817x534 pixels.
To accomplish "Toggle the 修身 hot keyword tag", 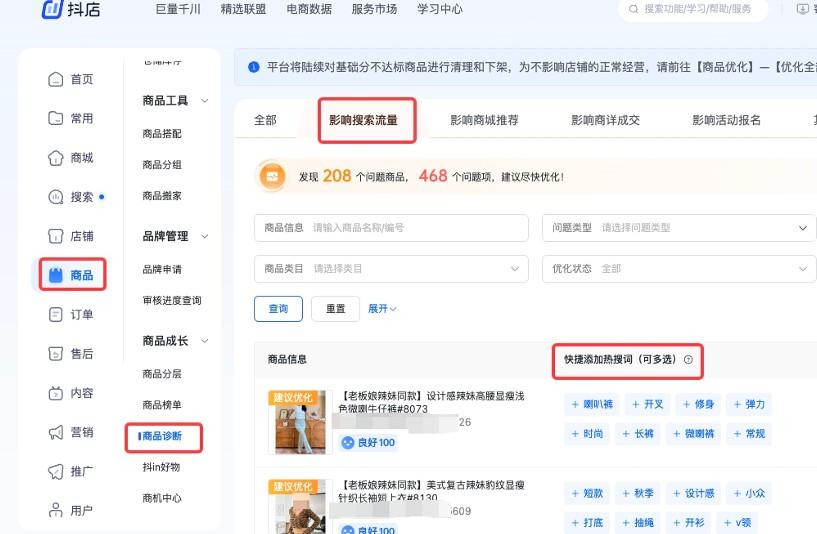I will (x=697, y=404).
